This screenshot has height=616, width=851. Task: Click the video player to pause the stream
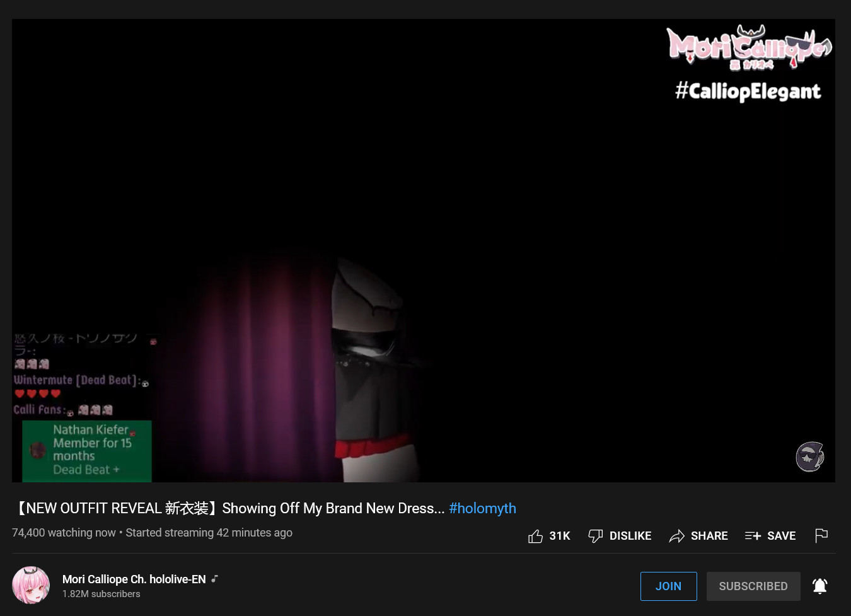coord(424,250)
